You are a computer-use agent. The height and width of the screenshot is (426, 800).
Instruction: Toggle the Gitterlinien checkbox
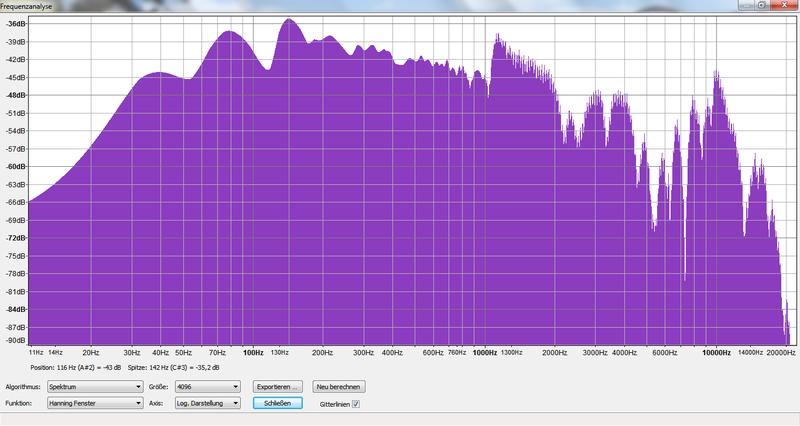[x=356, y=404]
